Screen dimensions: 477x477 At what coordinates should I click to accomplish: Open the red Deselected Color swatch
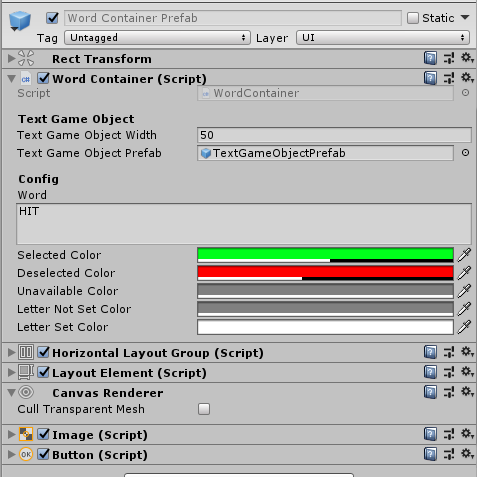click(325, 273)
